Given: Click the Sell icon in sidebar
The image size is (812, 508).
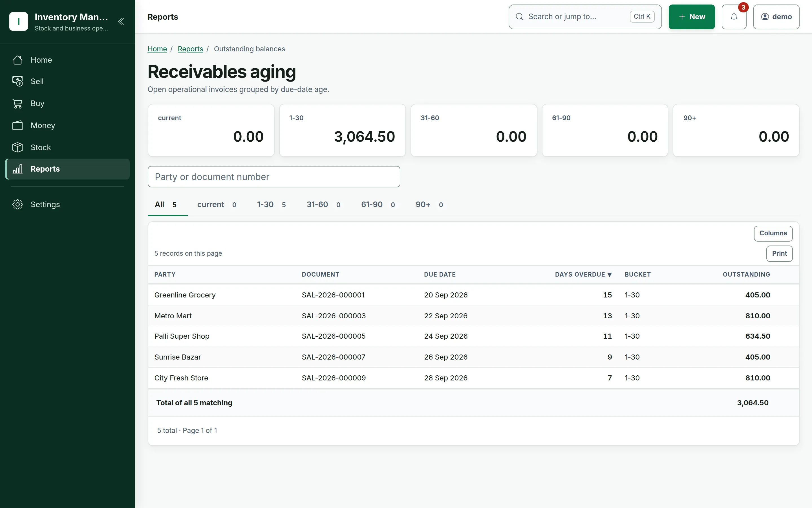Looking at the screenshot, I should click(17, 81).
